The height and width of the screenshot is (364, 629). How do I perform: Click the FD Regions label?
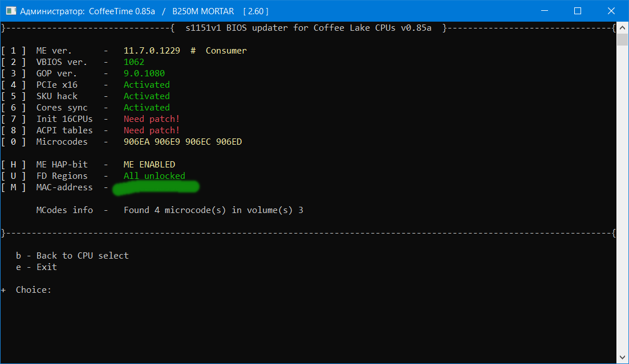pyautogui.click(x=62, y=175)
